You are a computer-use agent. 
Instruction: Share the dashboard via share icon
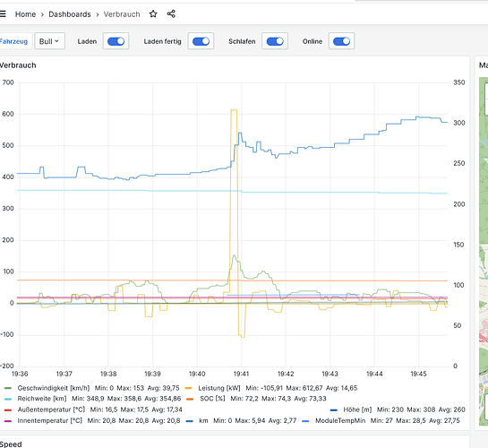pos(171,14)
